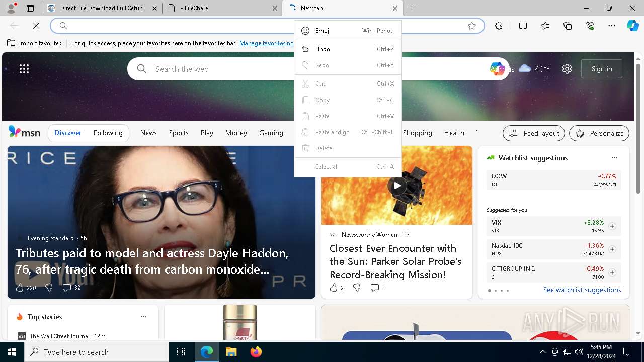644x362 pixels.
Task: Choose Emoji from the context menu
Action: (x=348, y=31)
